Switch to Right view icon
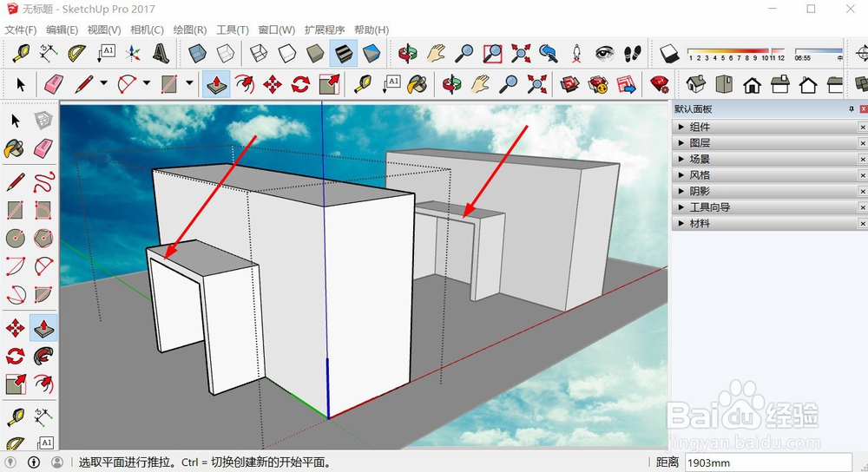868x472 pixels. pos(780,85)
